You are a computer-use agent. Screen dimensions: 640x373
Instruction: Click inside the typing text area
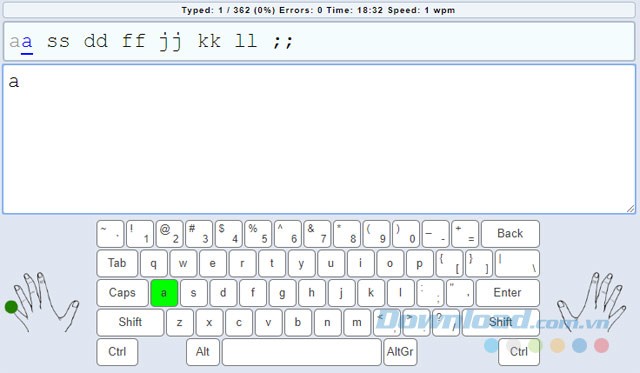319,139
